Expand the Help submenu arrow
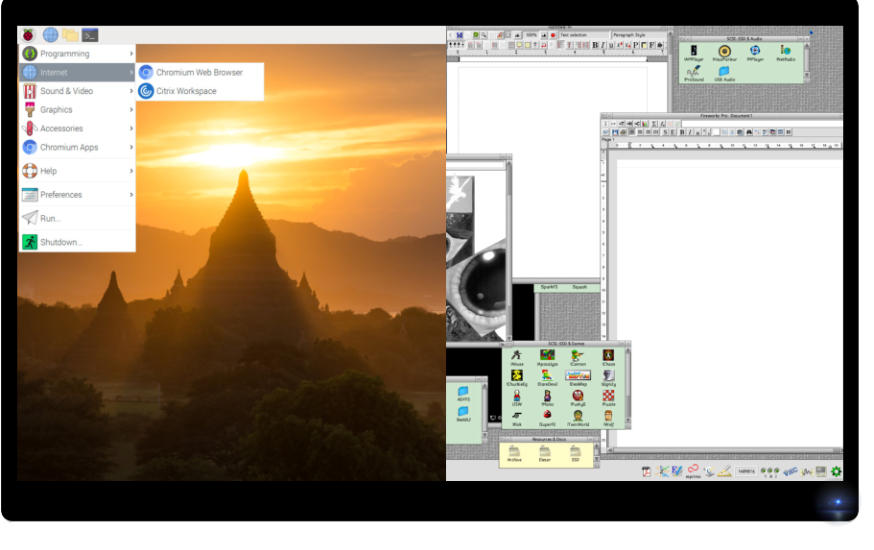The width and height of the screenshot is (874, 550). [x=132, y=171]
